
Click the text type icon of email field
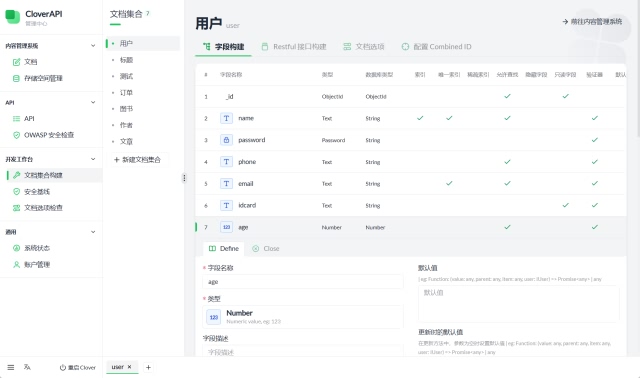pyautogui.click(x=226, y=184)
